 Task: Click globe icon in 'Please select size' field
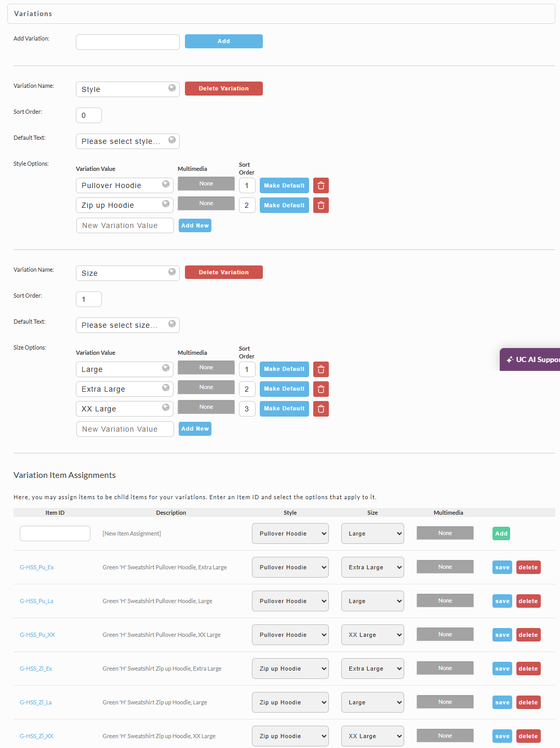click(x=172, y=324)
